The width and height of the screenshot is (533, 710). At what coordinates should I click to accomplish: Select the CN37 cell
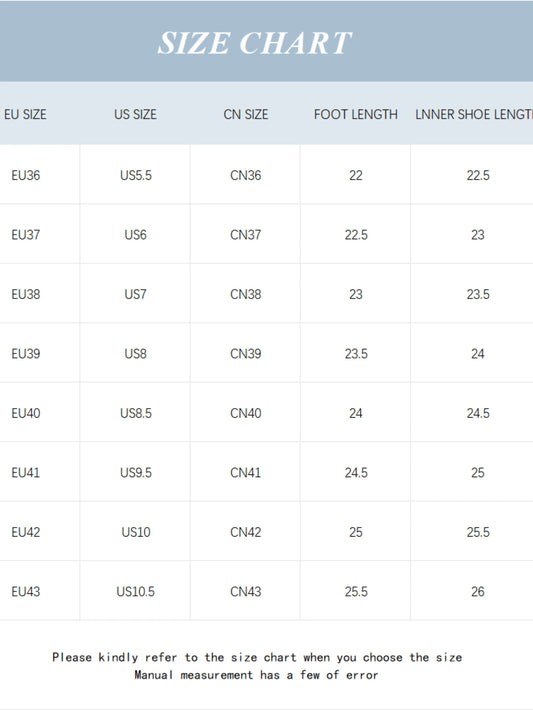click(x=245, y=235)
